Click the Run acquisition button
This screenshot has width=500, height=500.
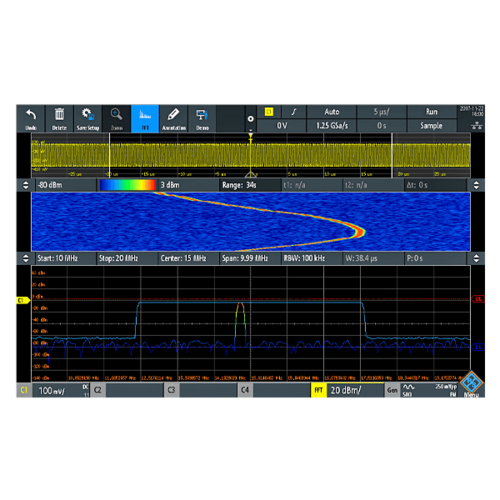click(431, 112)
